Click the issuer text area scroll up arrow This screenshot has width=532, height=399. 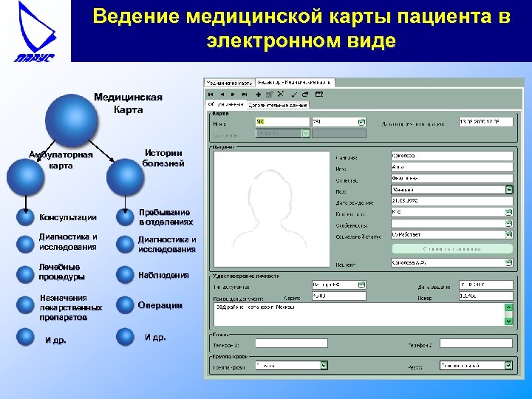508,307
